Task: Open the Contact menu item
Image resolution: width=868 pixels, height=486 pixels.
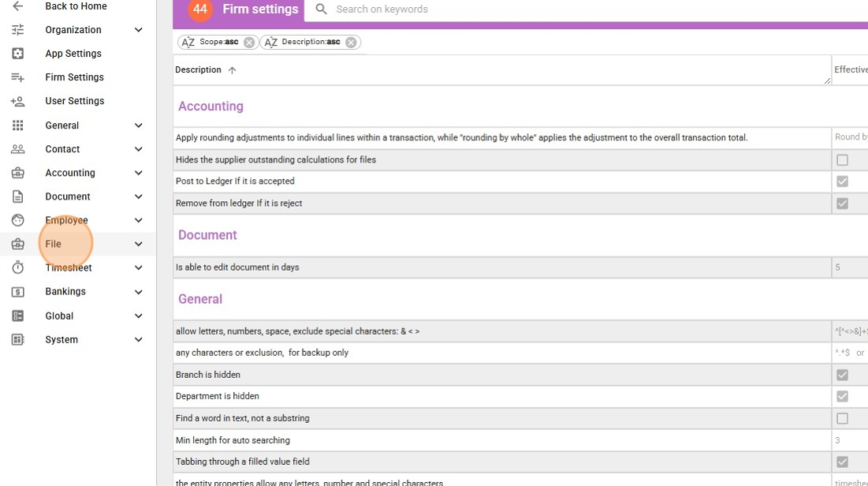Action: (x=62, y=149)
